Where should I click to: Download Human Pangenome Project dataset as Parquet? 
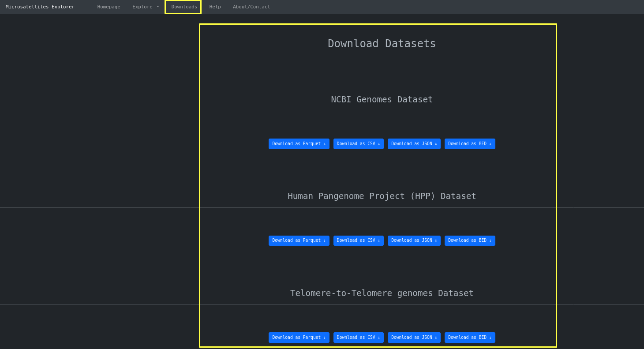coord(299,240)
